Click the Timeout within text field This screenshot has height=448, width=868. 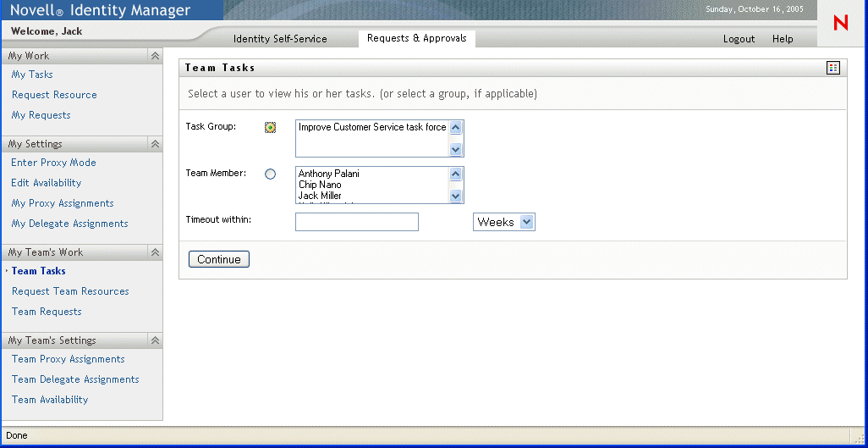pos(357,222)
